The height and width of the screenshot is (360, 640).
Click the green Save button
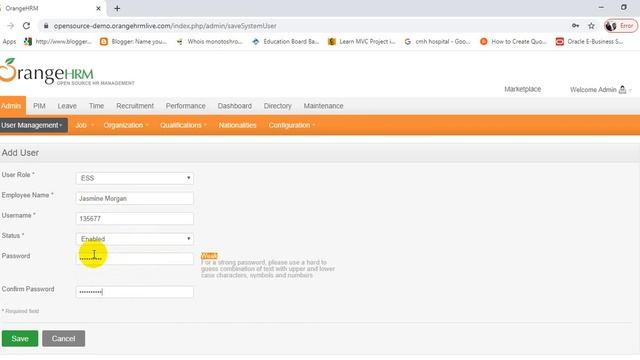pyautogui.click(x=20, y=338)
